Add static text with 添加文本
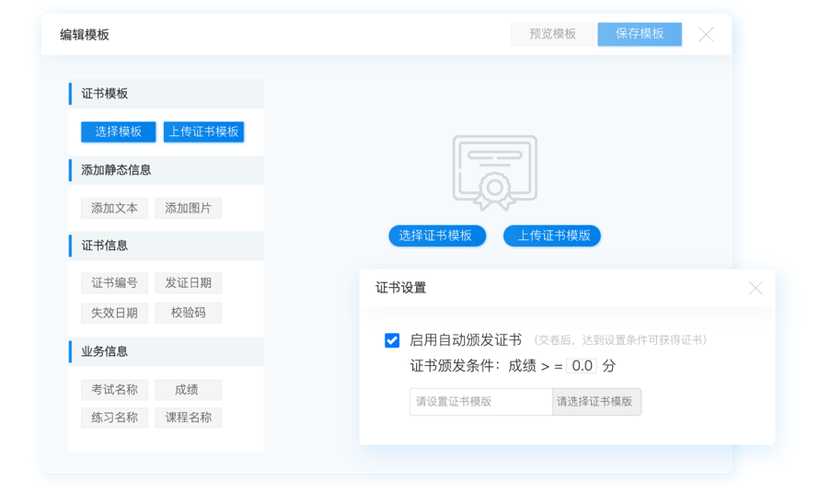820x504 pixels. 114,208
